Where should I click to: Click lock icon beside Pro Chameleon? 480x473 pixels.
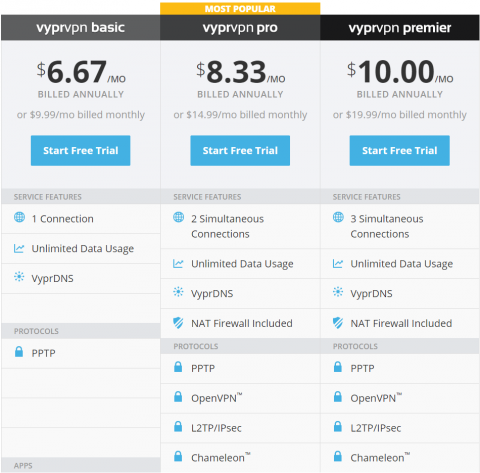point(178,456)
